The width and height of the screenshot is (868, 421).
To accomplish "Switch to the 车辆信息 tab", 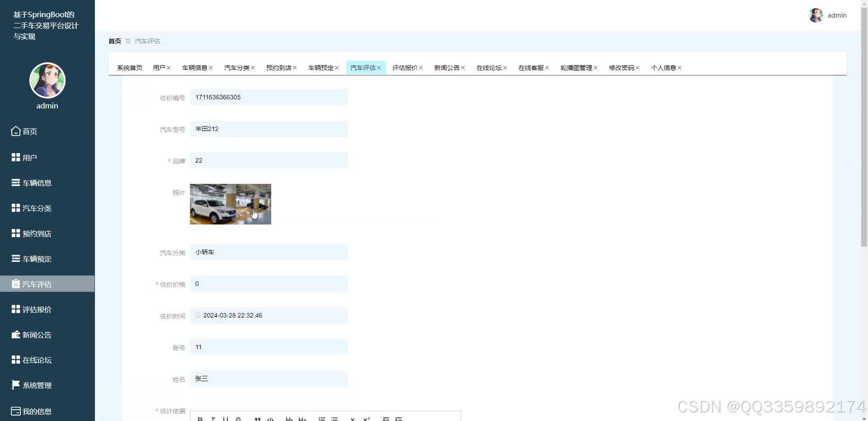I will click(194, 68).
